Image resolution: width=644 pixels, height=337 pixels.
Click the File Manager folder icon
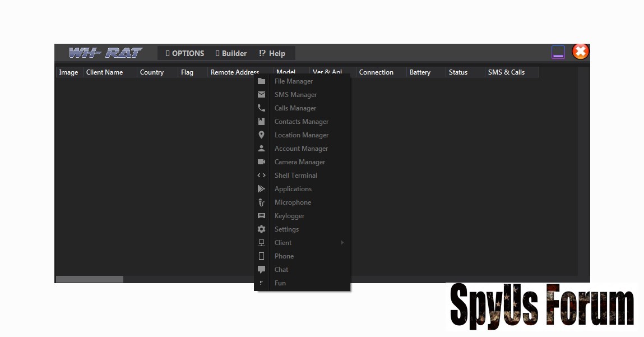click(261, 81)
